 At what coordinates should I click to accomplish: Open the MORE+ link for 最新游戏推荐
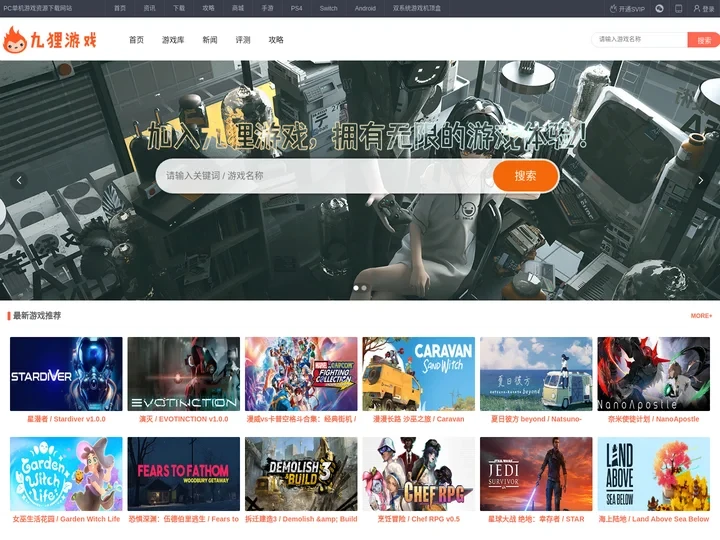pos(701,316)
